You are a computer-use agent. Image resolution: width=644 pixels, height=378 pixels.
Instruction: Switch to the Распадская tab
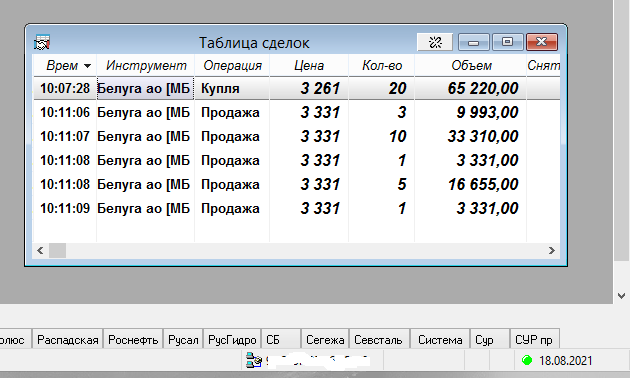click(x=68, y=340)
